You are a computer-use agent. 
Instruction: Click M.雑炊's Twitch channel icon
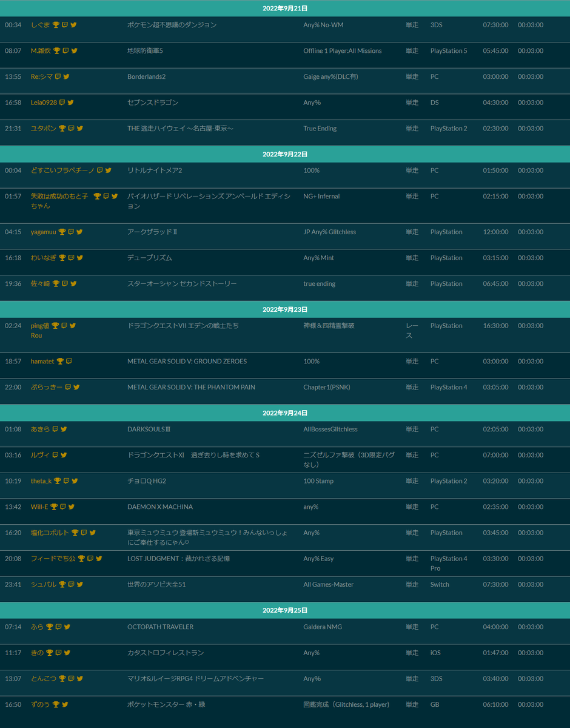pyautogui.click(x=65, y=51)
